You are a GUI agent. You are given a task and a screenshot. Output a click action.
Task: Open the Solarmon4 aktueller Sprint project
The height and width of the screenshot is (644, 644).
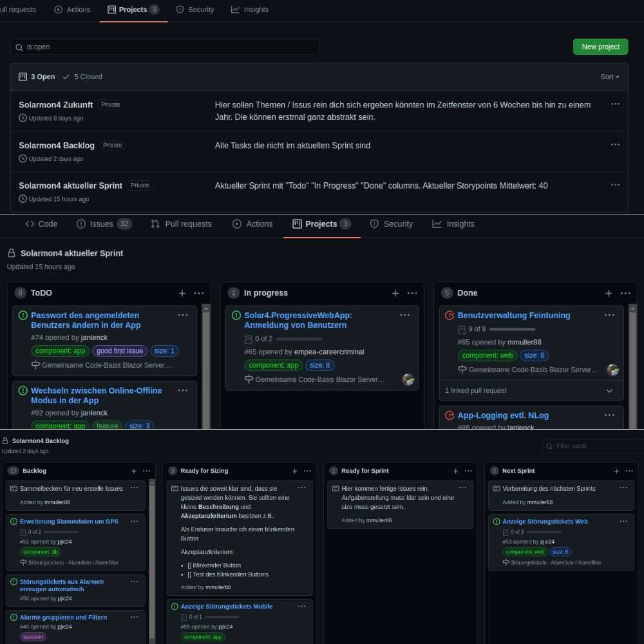click(x=70, y=185)
